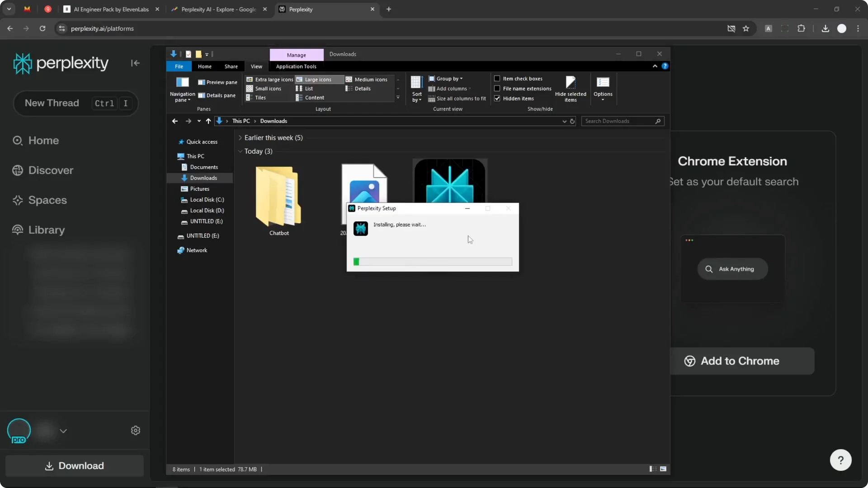Switch to the Perplexity AI - Explore browser tab
The width and height of the screenshot is (868, 488).
point(217,9)
